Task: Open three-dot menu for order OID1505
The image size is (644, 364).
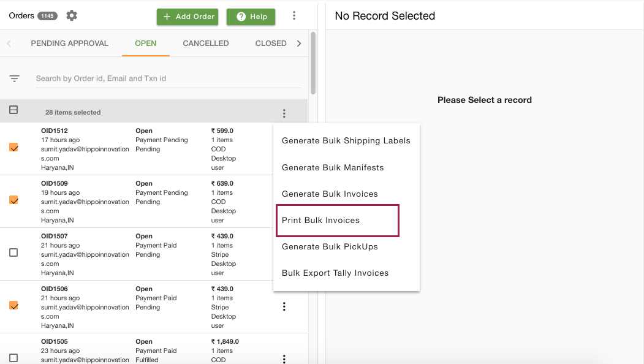Action: 284,358
